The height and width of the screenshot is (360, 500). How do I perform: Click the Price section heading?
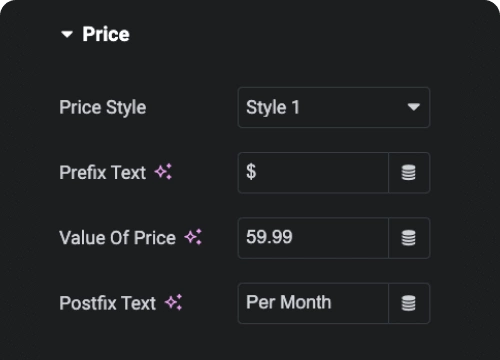106,34
